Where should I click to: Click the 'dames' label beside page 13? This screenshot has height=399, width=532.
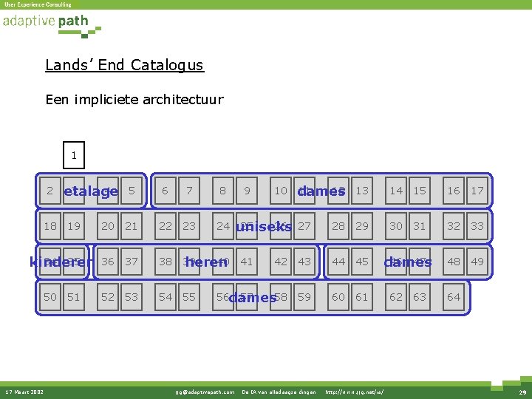click(x=321, y=191)
